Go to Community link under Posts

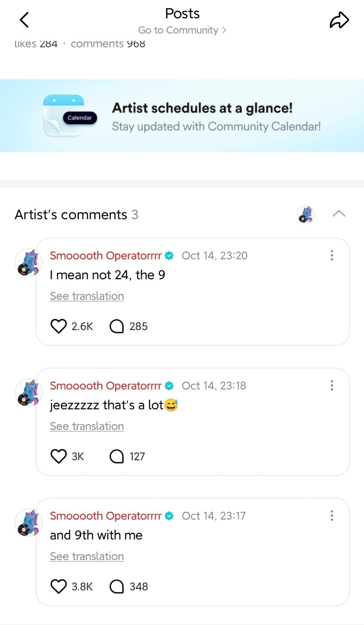(x=182, y=30)
